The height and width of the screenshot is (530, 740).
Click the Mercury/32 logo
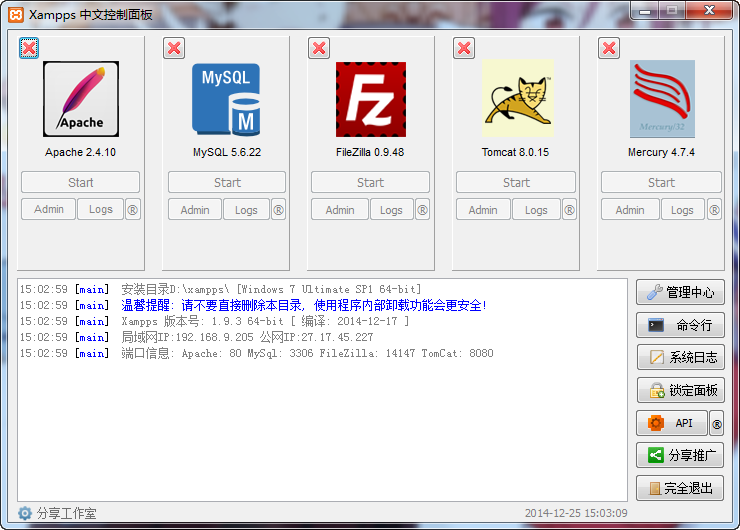[x=662, y=99]
